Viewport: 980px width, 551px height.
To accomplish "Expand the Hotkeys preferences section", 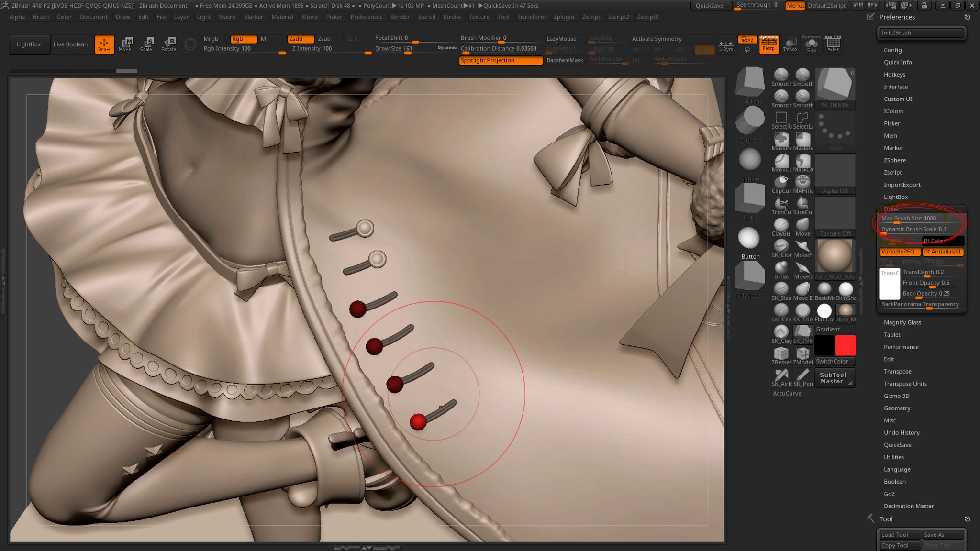I will 894,75.
